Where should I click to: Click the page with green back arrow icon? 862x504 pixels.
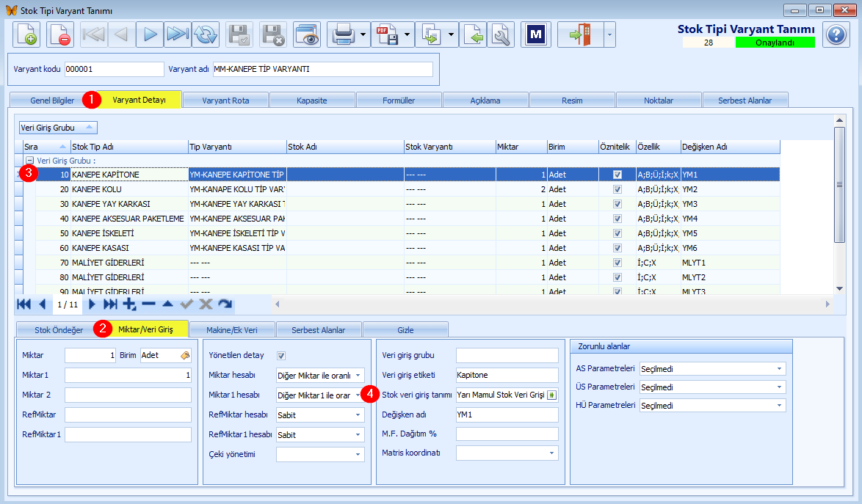[474, 34]
